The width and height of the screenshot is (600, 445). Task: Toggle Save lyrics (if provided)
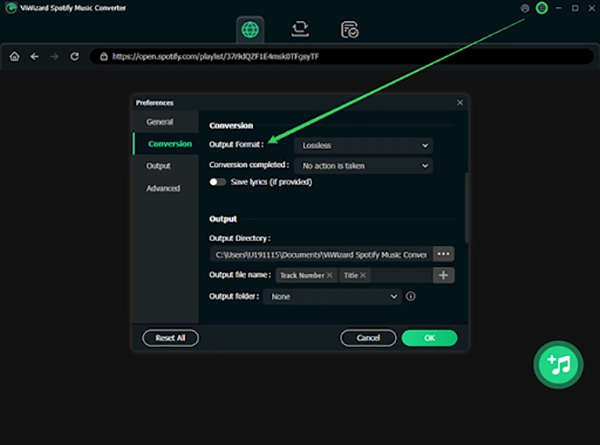pyautogui.click(x=217, y=182)
